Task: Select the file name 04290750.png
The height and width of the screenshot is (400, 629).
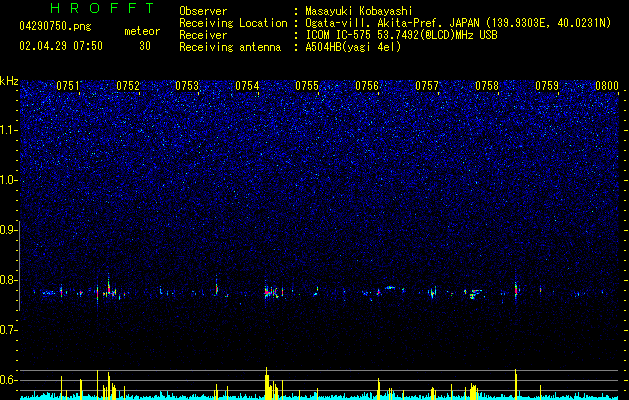Action: coord(55,27)
